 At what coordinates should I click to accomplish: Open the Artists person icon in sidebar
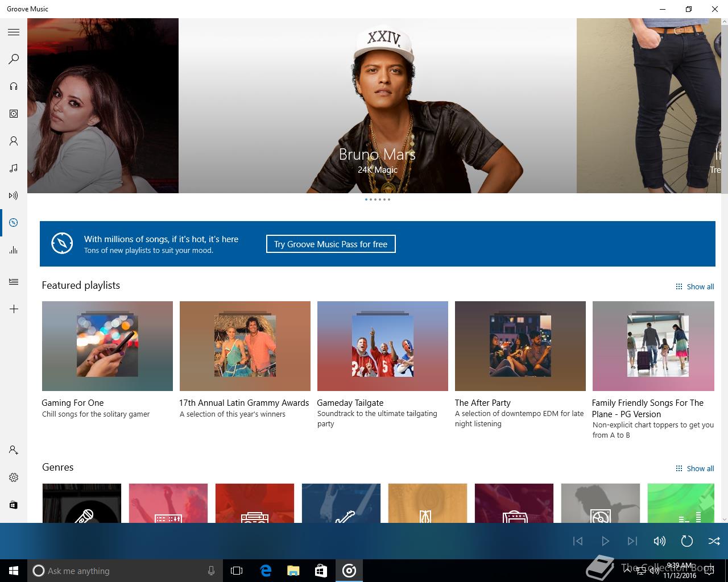coord(14,141)
